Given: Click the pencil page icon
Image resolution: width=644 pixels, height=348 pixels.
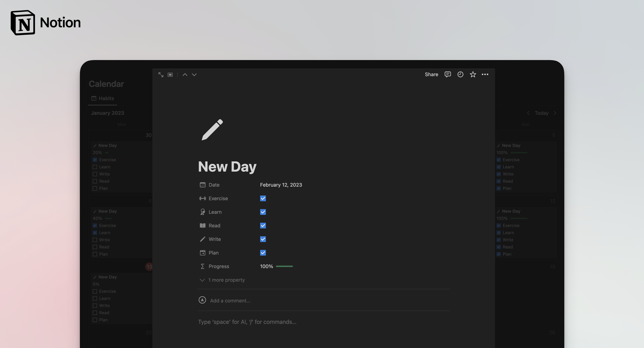Looking at the screenshot, I should point(212,129).
